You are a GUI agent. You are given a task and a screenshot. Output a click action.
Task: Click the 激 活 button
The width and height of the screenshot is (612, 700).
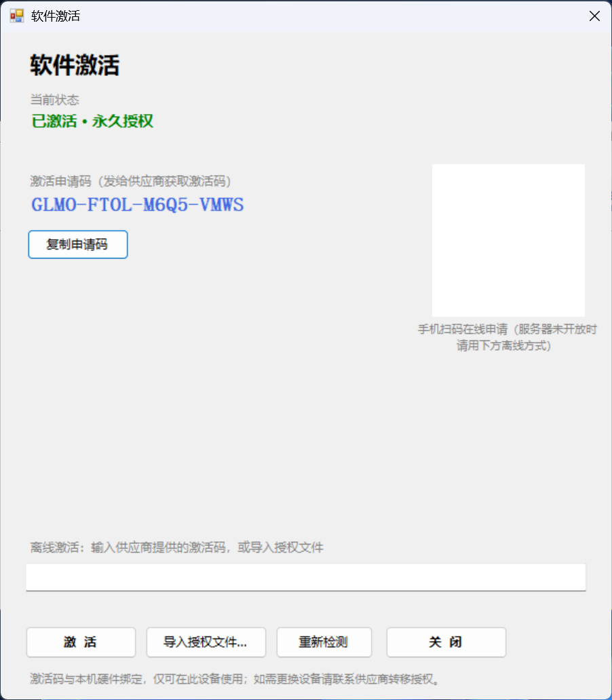pyautogui.click(x=81, y=642)
